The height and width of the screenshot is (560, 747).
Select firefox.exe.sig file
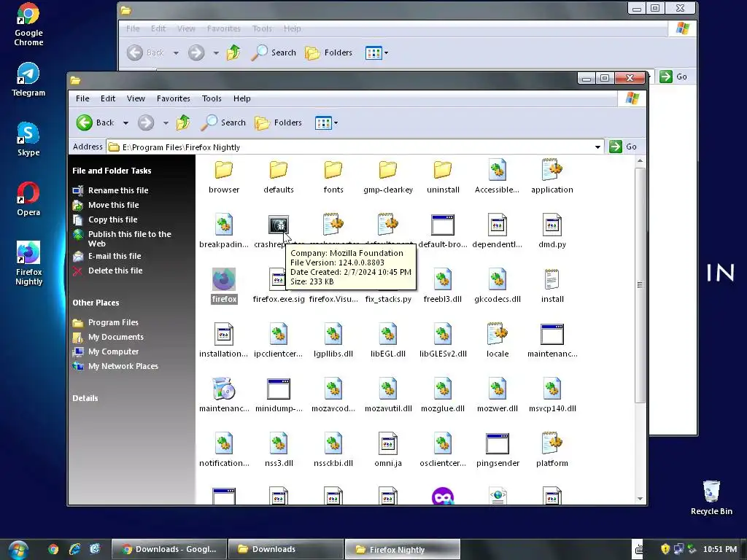[x=278, y=286]
